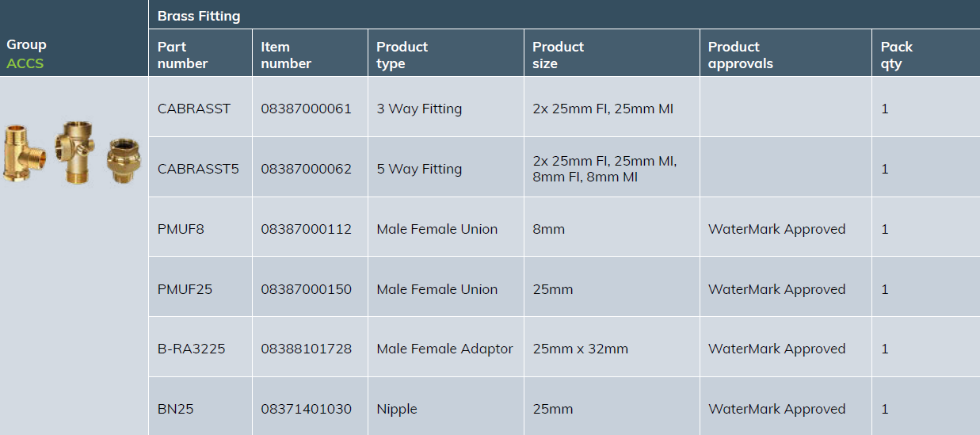Select the B-RA3225 part number
This screenshot has height=435, width=980.
pos(191,349)
